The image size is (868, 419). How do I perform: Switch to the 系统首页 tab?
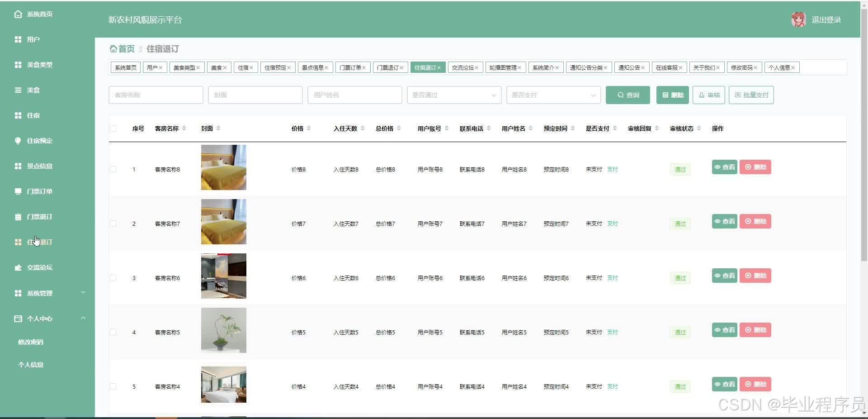pyautogui.click(x=126, y=67)
